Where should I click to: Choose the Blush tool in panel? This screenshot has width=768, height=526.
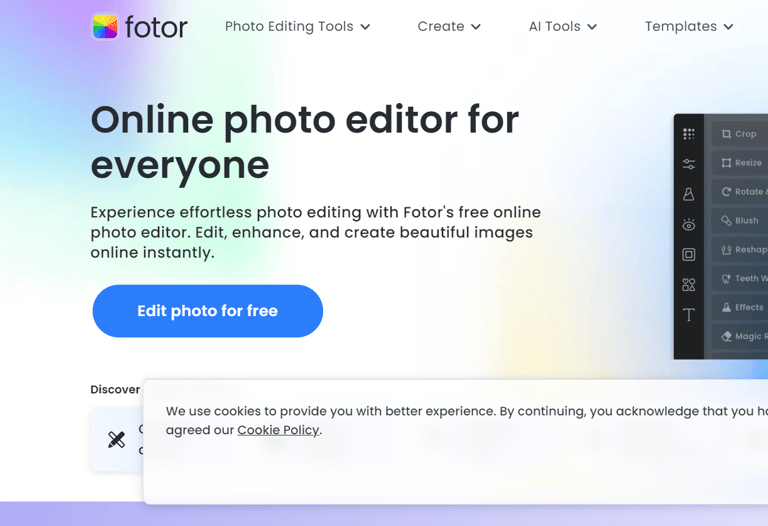[x=740, y=220]
